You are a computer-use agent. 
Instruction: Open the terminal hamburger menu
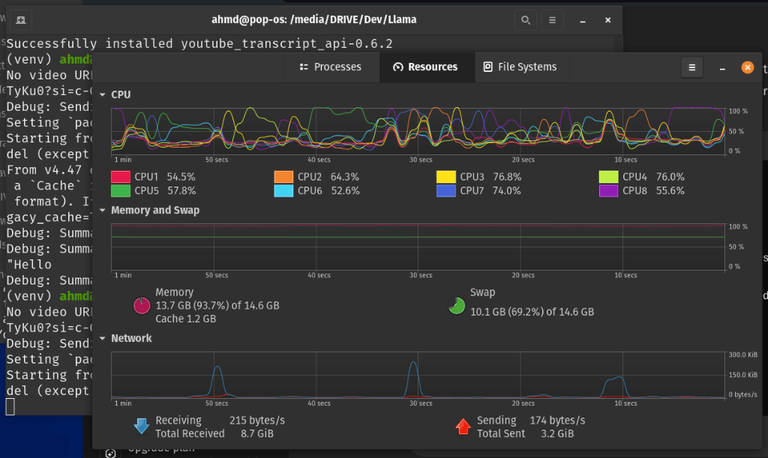(553, 20)
